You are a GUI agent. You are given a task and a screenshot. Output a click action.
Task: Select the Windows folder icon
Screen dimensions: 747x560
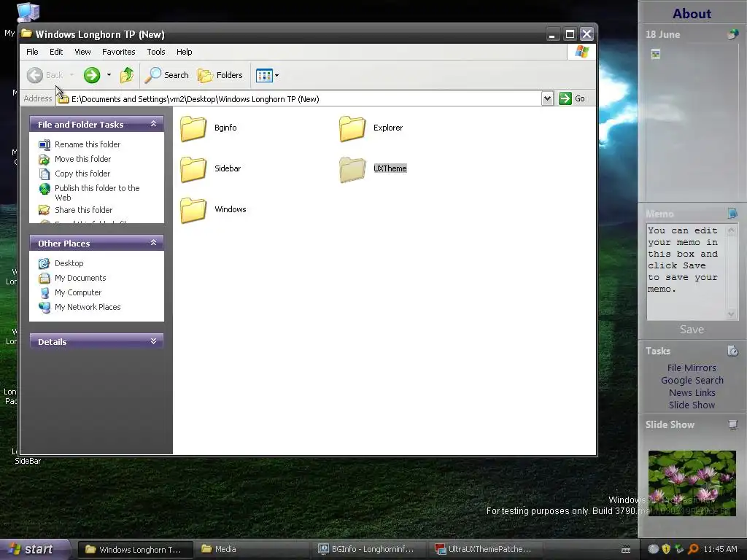pyautogui.click(x=193, y=210)
